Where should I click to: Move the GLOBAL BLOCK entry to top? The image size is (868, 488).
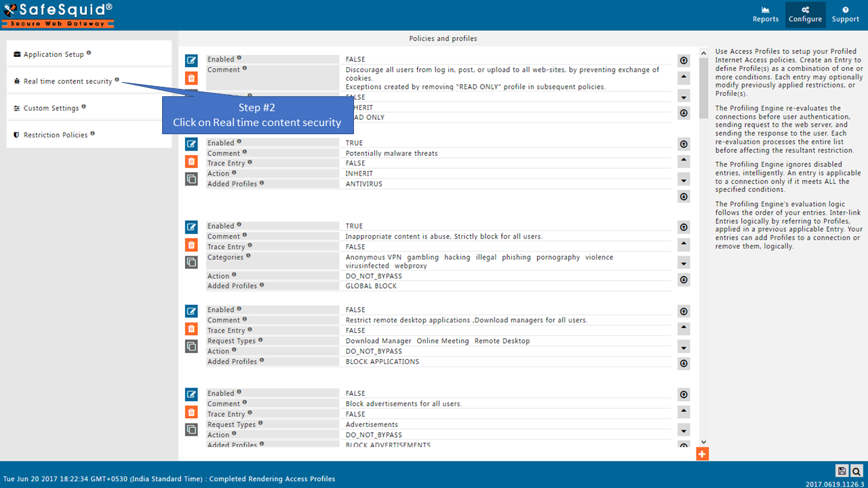pyautogui.click(x=684, y=227)
